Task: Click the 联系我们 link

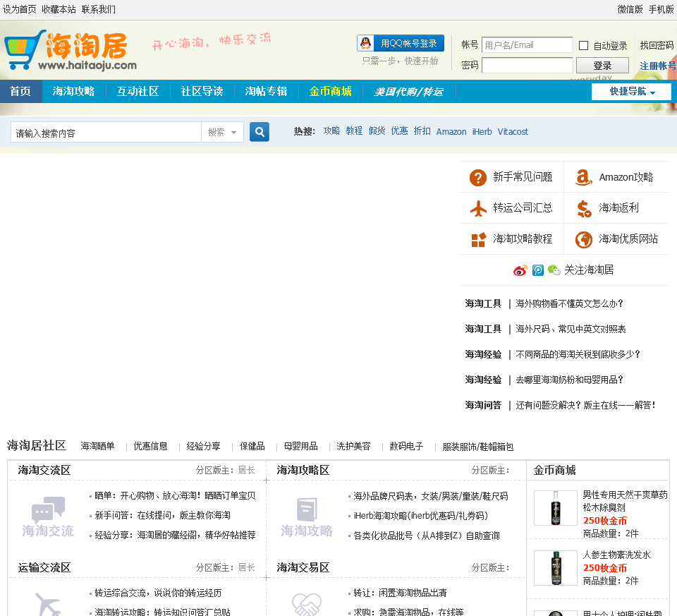Action: 99,9
